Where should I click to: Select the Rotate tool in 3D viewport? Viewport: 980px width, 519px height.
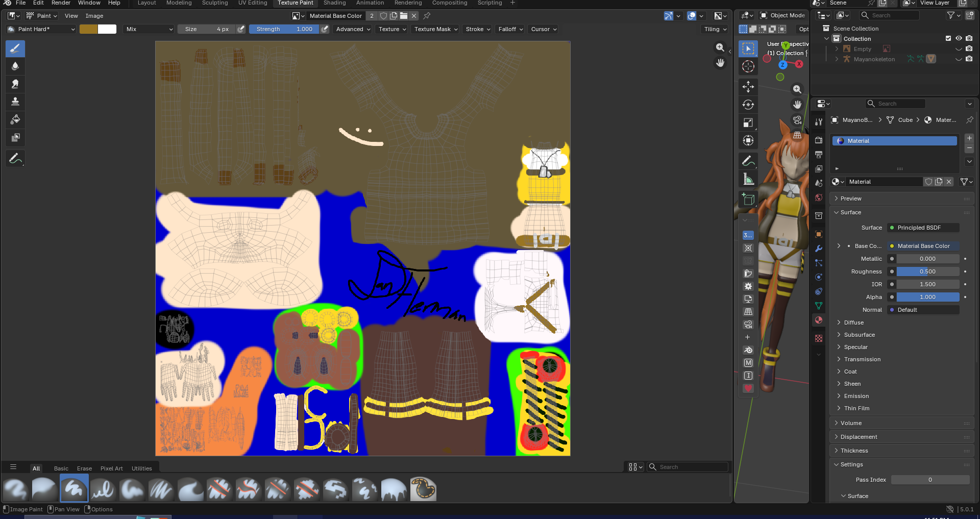click(x=748, y=105)
